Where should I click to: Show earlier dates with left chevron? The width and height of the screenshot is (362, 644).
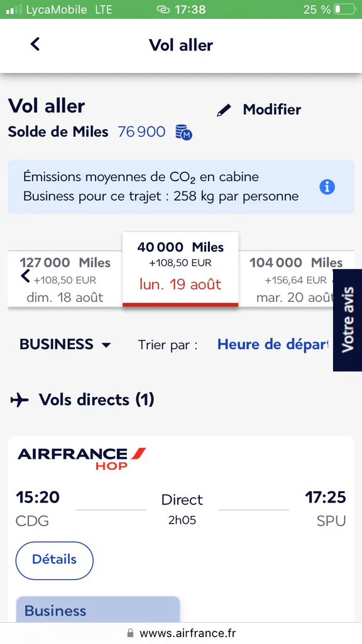click(25, 277)
